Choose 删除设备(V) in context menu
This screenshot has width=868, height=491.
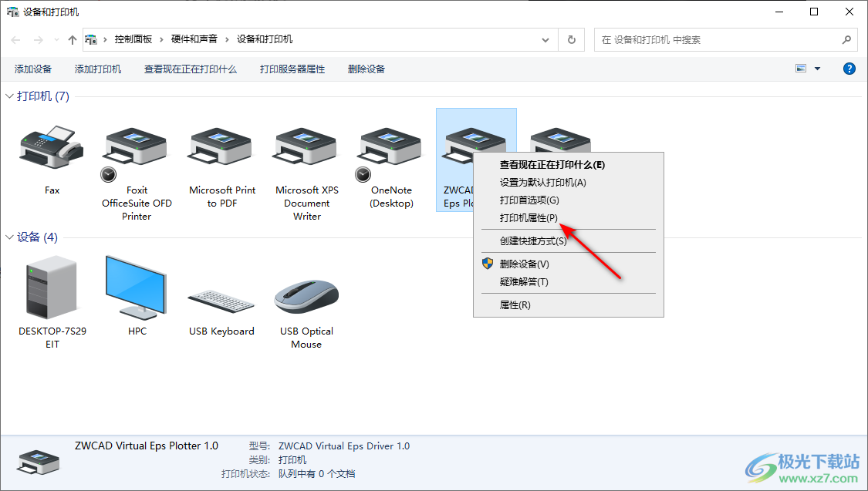(x=569, y=264)
